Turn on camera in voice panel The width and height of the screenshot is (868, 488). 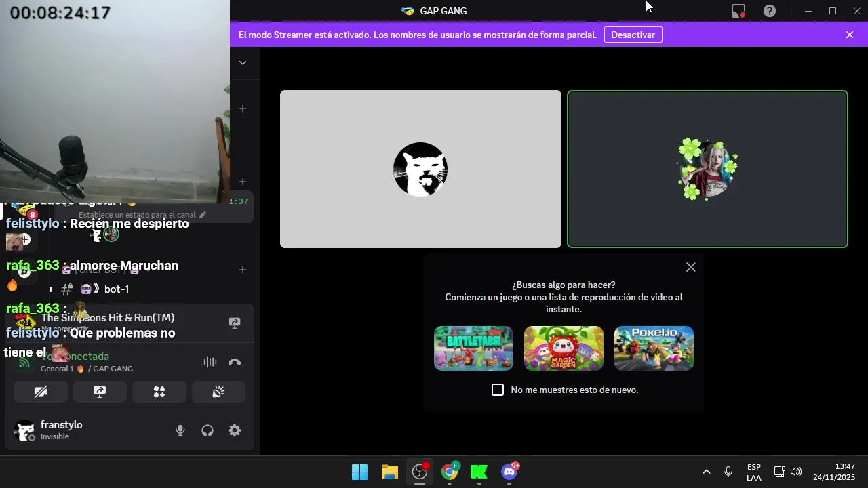[41, 392]
